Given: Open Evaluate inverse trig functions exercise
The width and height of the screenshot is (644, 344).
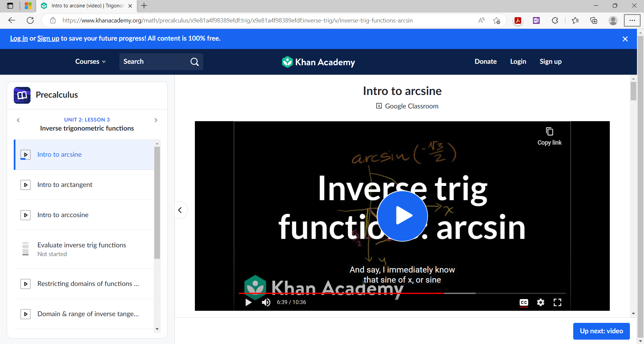Looking at the screenshot, I should tap(84, 249).
